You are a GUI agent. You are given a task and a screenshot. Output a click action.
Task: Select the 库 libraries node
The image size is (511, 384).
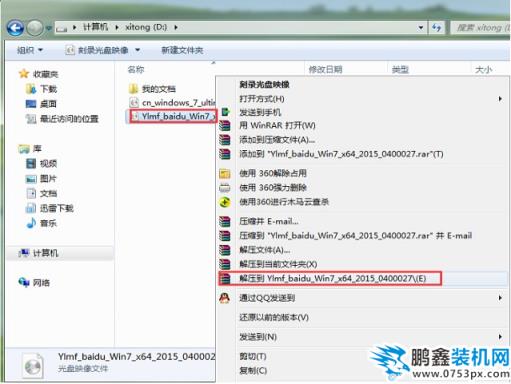(30, 148)
